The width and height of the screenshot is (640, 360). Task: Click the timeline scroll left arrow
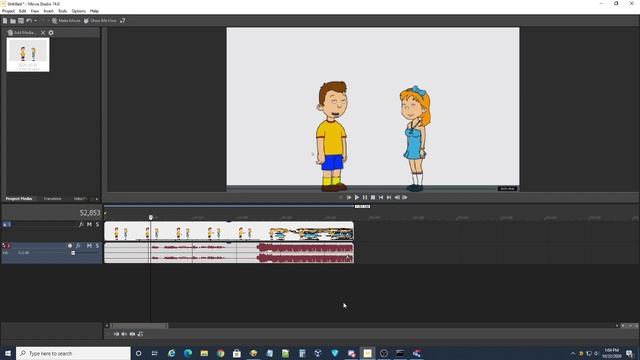tap(107, 326)
